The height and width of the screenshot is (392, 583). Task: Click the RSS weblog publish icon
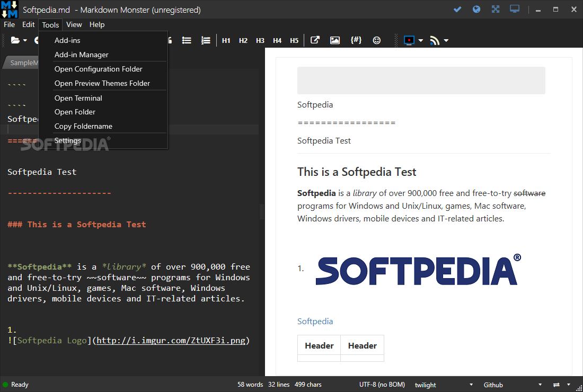(435, 40)
